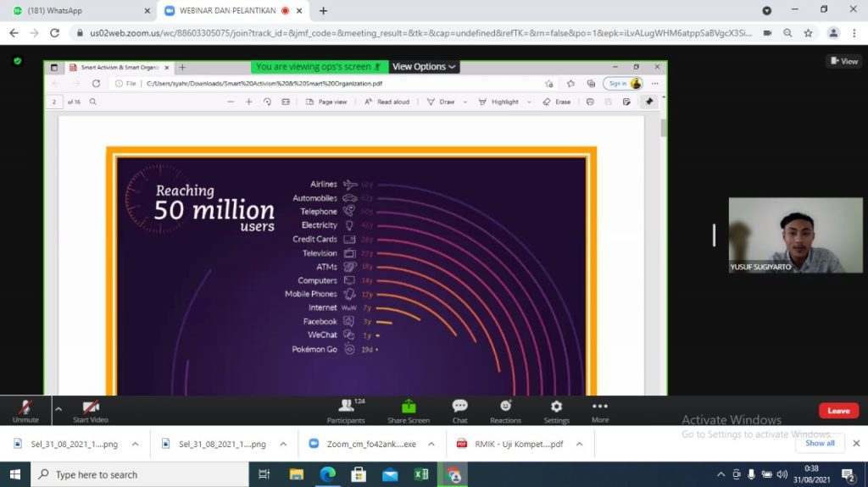Image resolution: width=868 pixels, height=487 pixels.
Task: Open File Explorer from taskbar
Action: coord(296,474)
